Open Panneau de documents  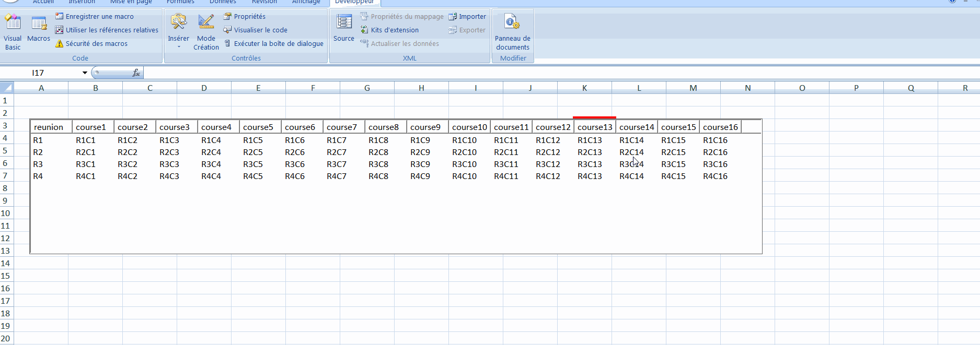pyautogui.click(x=512, y=32)
